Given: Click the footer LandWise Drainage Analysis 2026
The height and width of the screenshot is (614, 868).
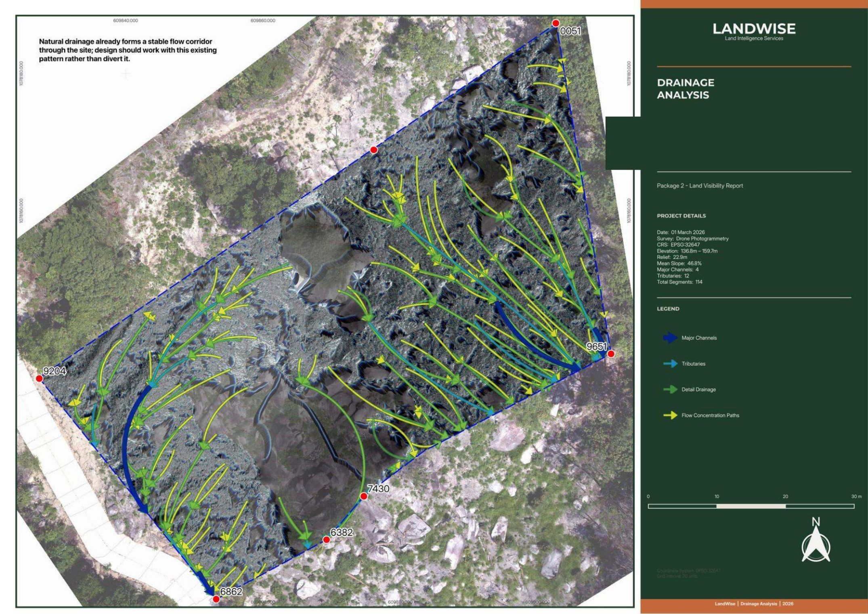Looking at the screenshot, I should point(754,604).
